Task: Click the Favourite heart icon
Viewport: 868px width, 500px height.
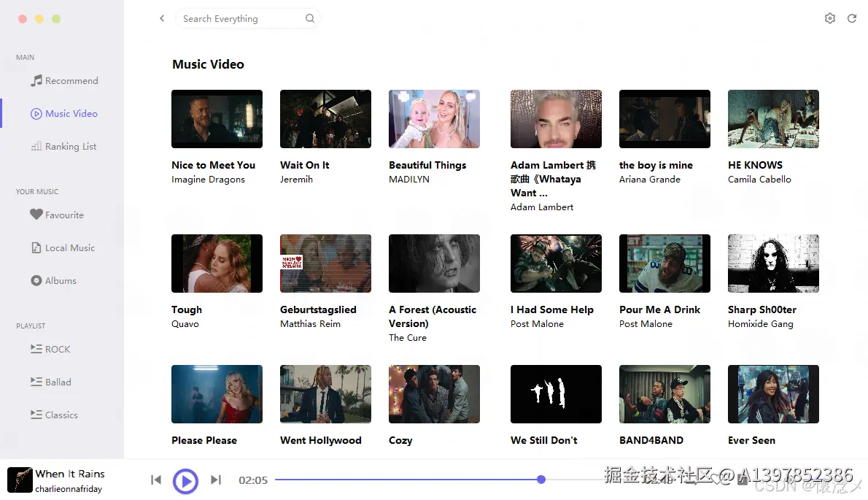Action: [x=36, y=215]
